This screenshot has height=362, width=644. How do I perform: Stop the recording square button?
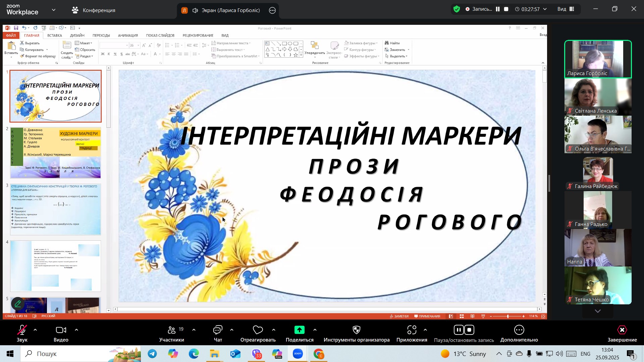point(506,9)
